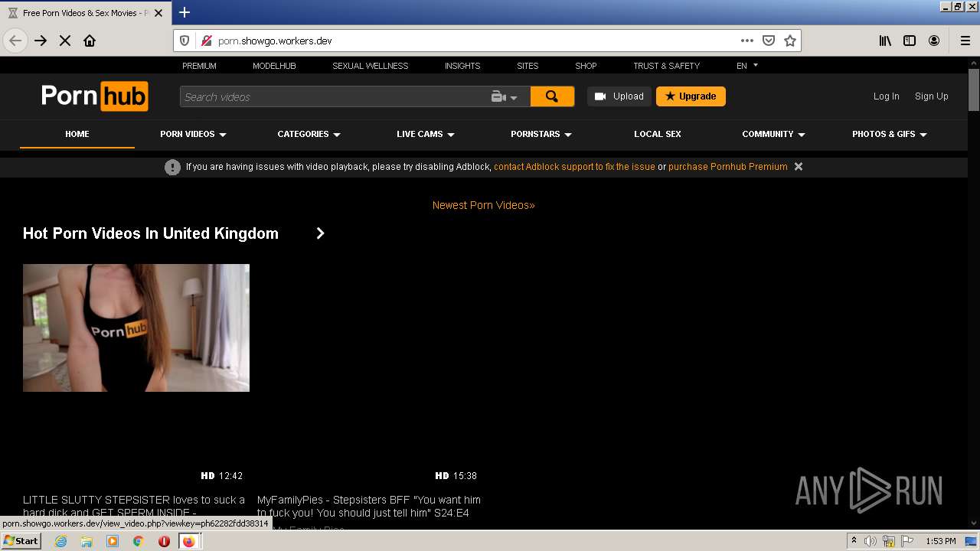
Task: Follow the purchase Premium link in the notice
Action: 728,166
